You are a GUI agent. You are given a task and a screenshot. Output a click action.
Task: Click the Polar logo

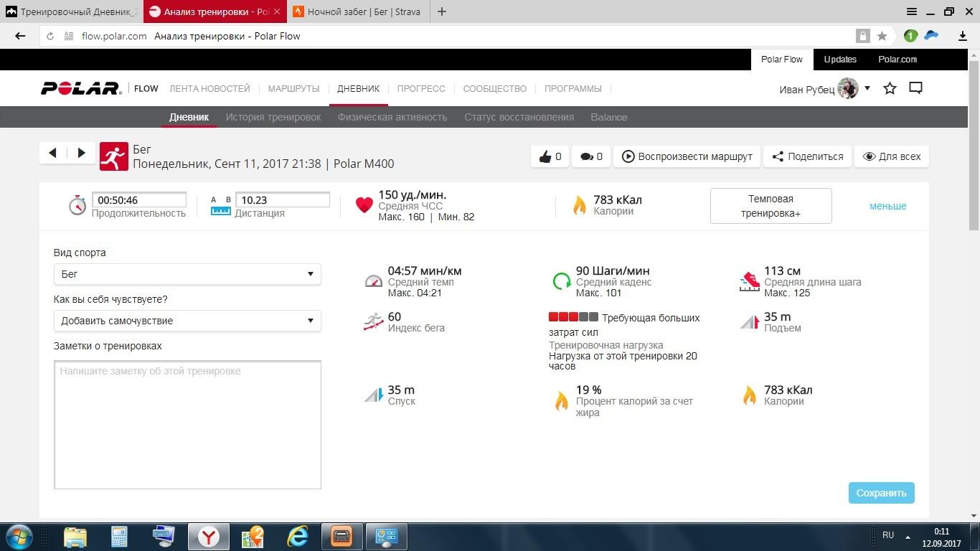[x=81, y=88]
